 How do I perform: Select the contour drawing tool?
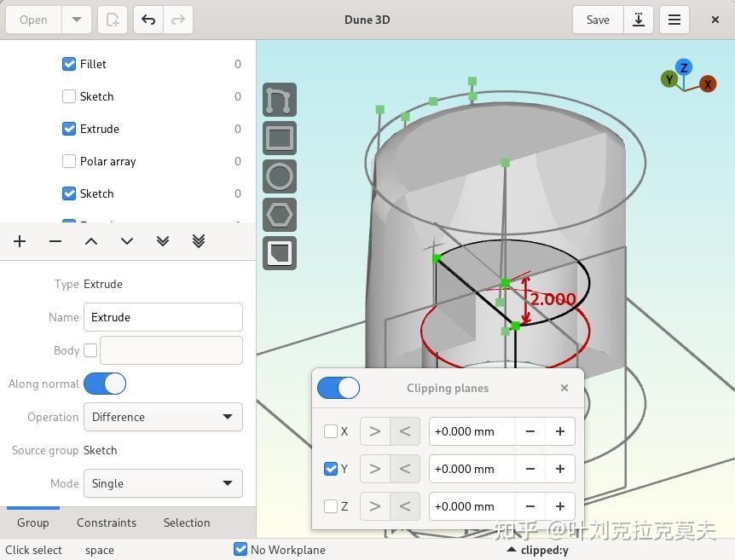point(279,100)
